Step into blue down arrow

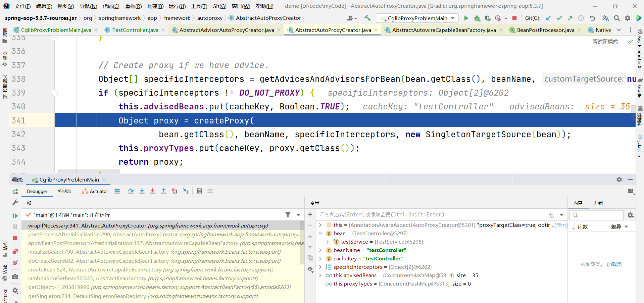coord(142,191)
